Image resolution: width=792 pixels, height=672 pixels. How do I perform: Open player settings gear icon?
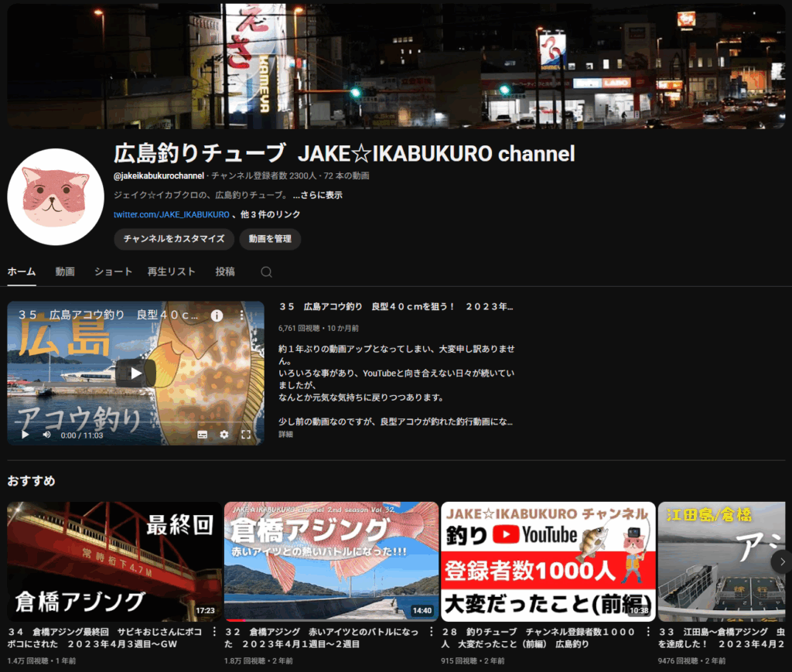(x=224, y=435)
